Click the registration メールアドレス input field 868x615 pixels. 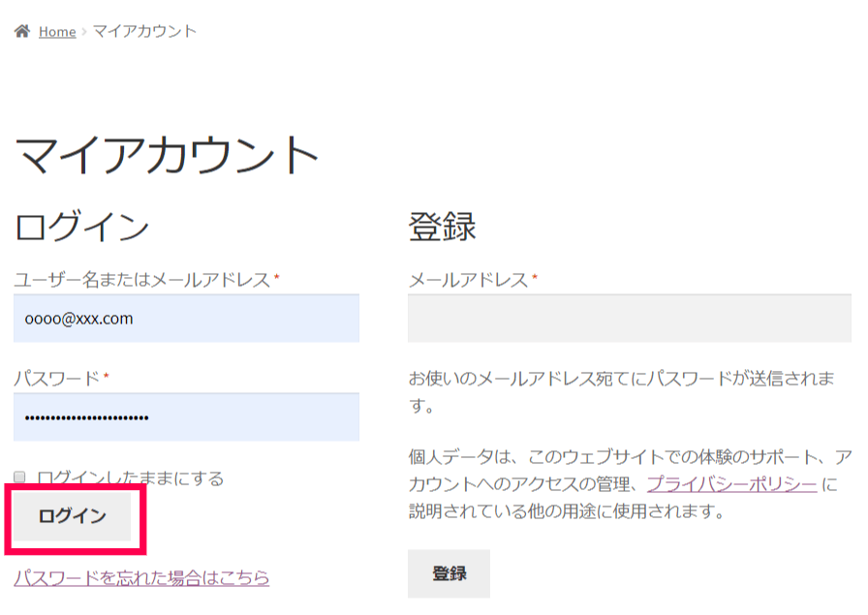point(630,319)
